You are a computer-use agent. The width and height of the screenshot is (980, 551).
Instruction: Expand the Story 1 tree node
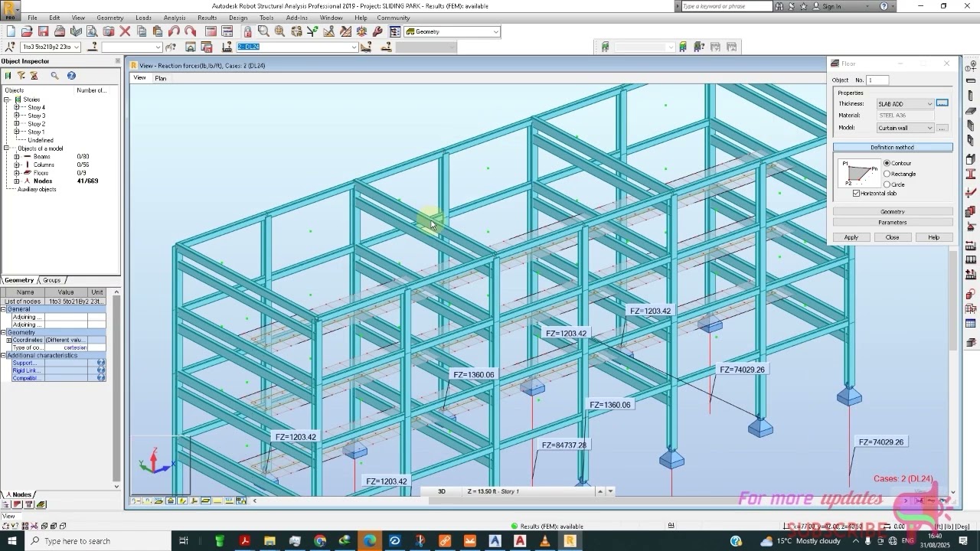(x=17, y=132)
